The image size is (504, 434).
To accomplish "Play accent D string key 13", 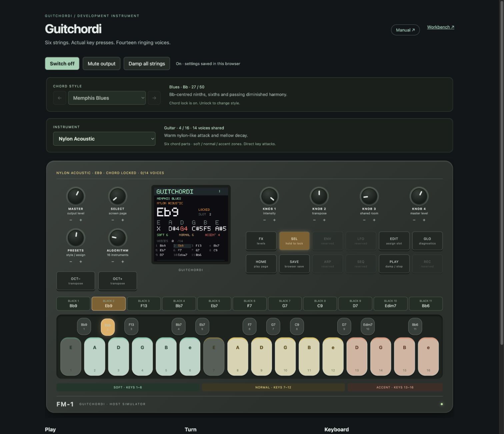I will pyautogui.click(x=357, y=357).
